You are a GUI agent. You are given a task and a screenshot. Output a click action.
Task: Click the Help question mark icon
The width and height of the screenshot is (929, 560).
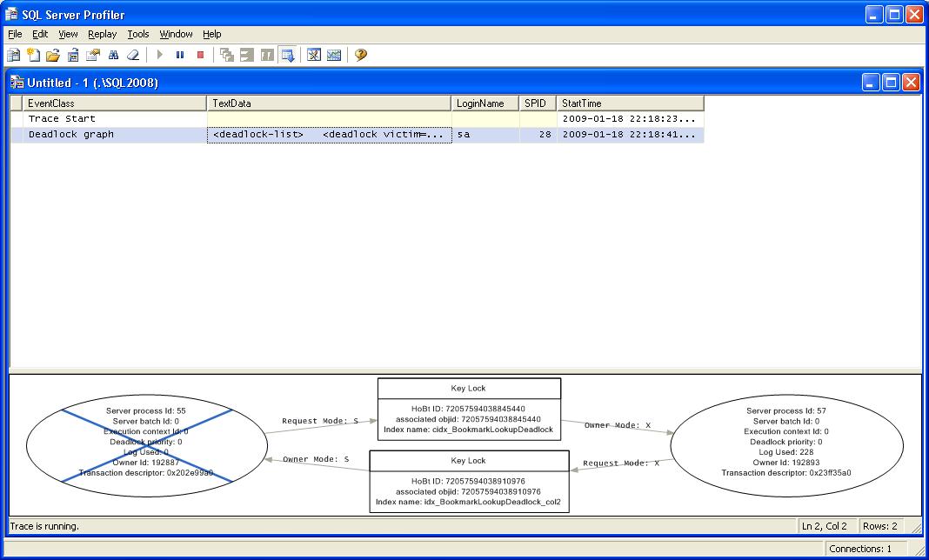[x=361, y=55]
